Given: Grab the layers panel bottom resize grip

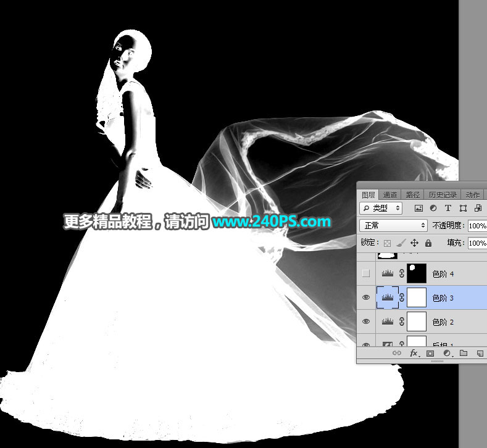Looking at the screenshot, I should click(437, 361).
